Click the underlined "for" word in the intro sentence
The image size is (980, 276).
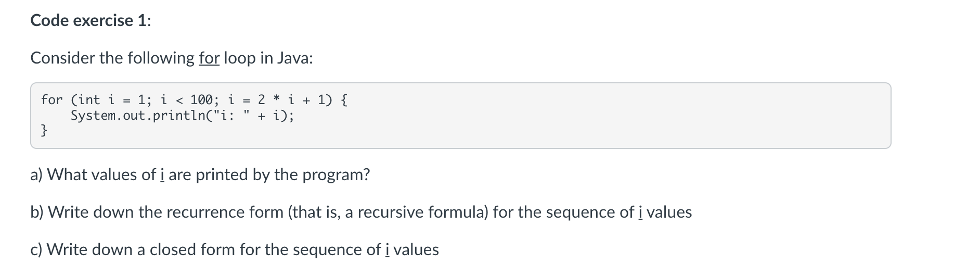tap(209, 58)
